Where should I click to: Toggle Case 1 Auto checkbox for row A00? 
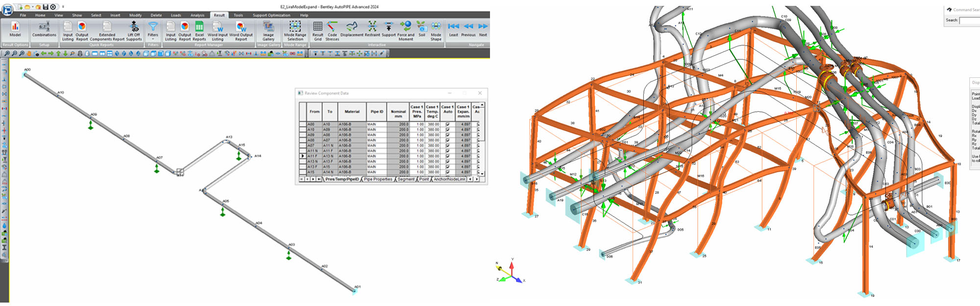(447, 124)
